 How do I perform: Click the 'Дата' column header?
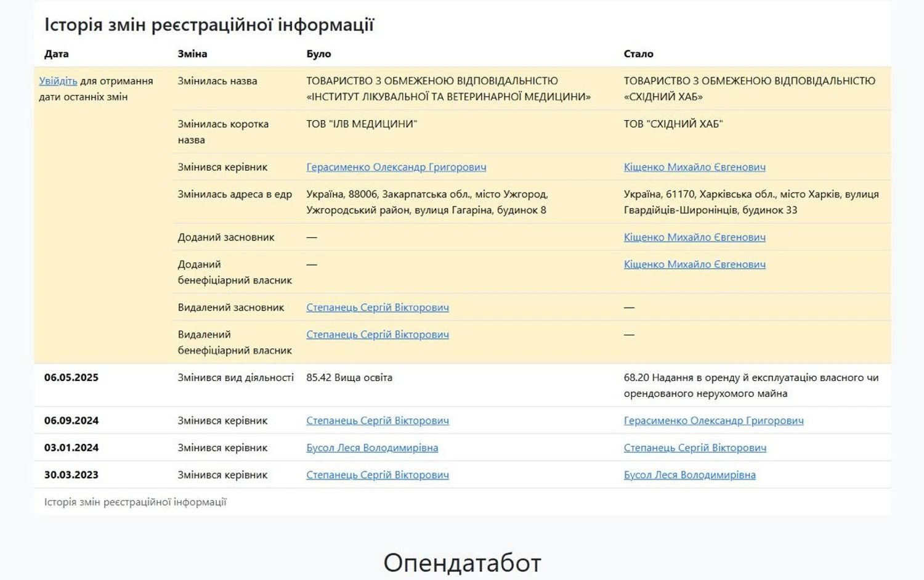(56, 54)
